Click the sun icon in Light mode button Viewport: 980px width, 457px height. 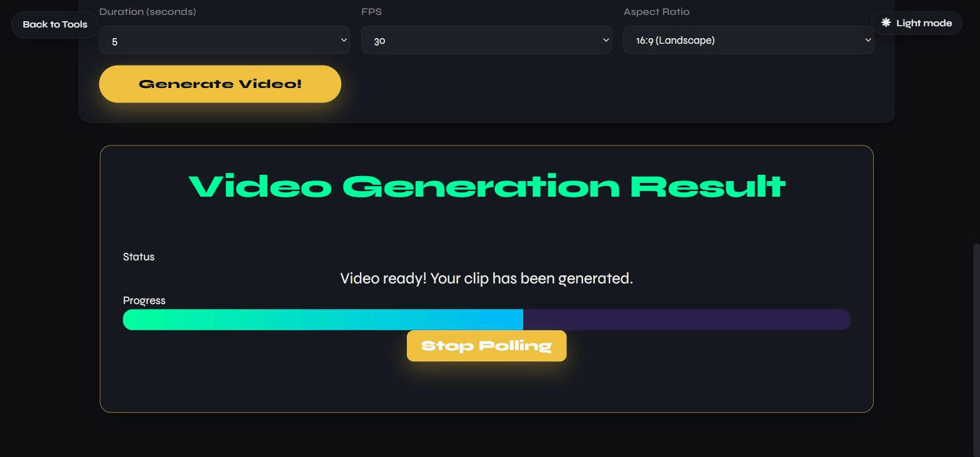pos(886,22)
